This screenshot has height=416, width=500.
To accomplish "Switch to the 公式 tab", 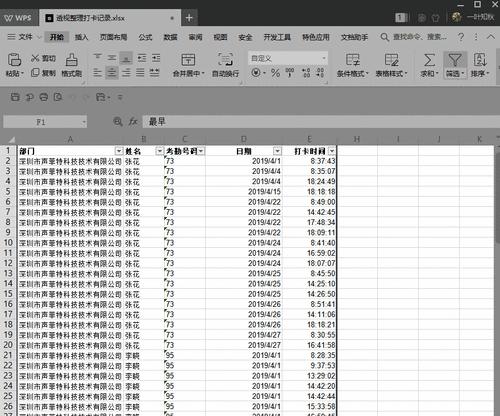I will click(145, 37).
